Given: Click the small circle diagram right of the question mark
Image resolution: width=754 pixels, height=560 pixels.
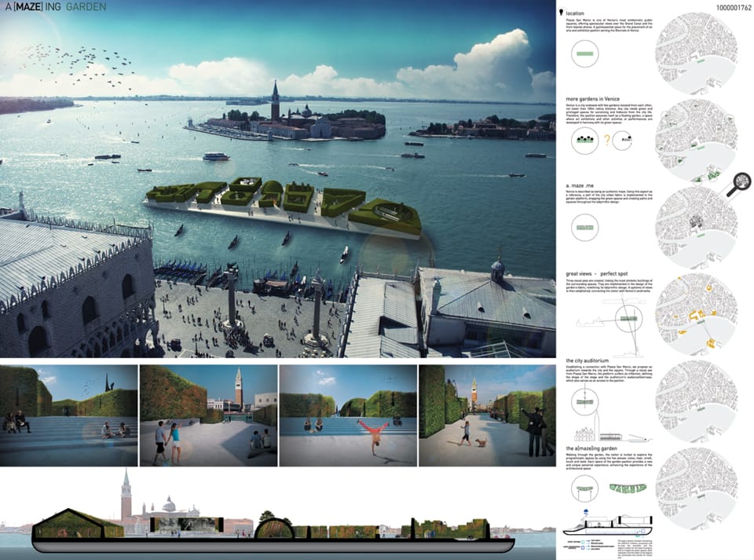Looking at the screenshot, I should click(623, 141).
